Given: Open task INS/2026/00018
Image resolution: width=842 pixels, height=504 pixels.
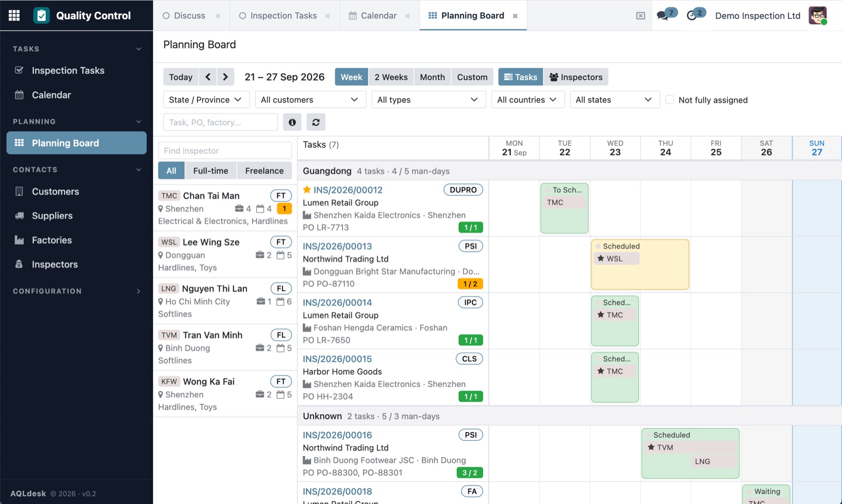Looking at the screenshot, I should 337,491.
